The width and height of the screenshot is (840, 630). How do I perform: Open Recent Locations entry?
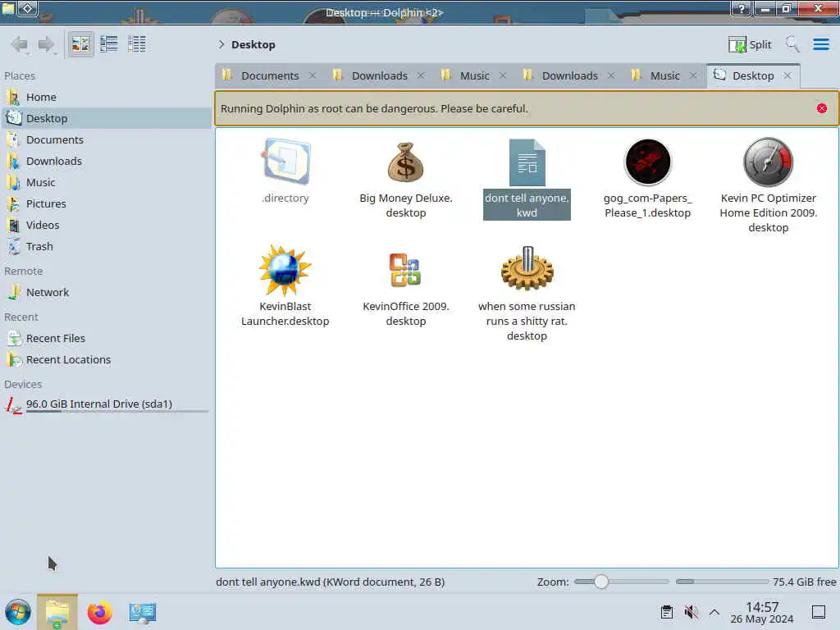(106, 360)
